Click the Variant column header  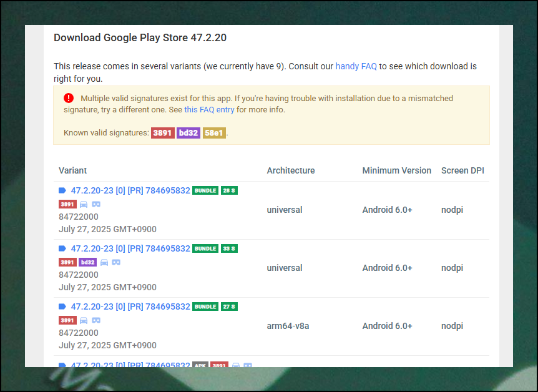click(73, 170)
